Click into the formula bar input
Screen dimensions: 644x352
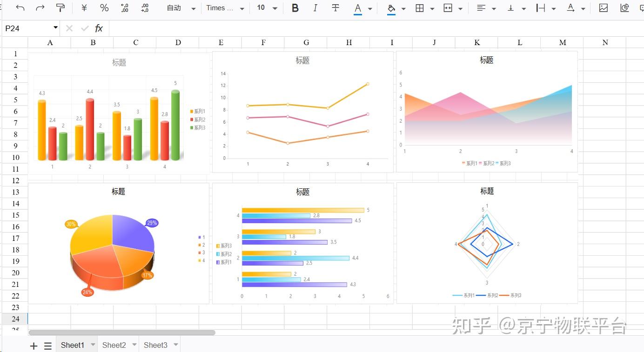[376, 28]
